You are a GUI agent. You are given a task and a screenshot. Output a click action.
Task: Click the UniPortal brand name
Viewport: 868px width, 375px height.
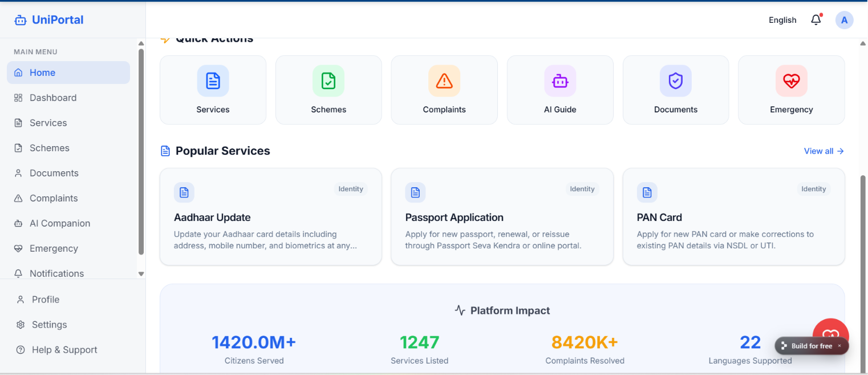coord(58,20)
